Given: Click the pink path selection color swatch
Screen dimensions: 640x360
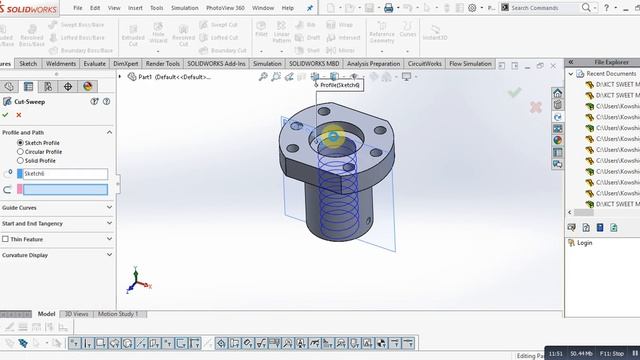Looking at the screenshot, I should pyautogui.click(x=20, y=189).
